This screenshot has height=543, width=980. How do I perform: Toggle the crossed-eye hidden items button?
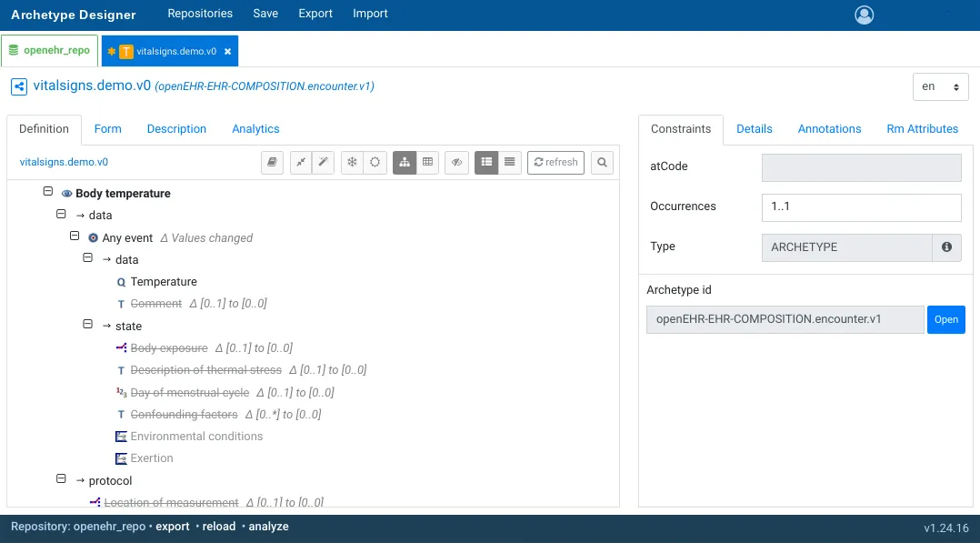457,162
